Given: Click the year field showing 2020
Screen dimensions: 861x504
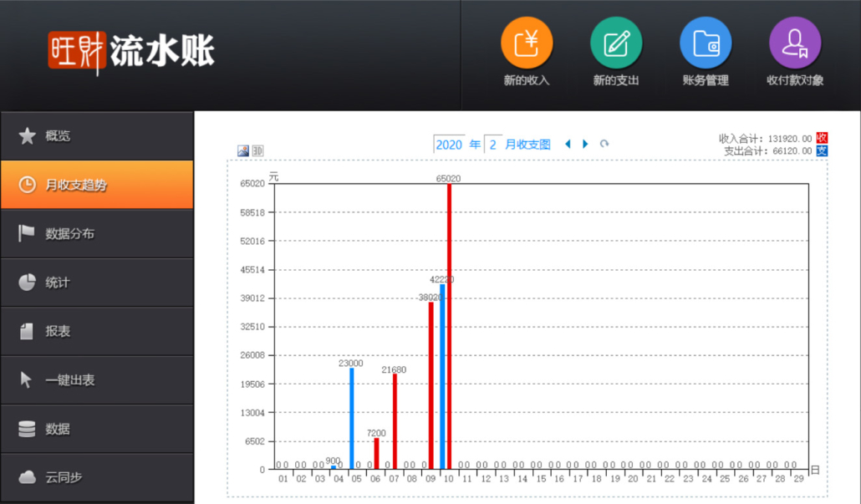Looking at the screenshot, I should tap(449, 145).
